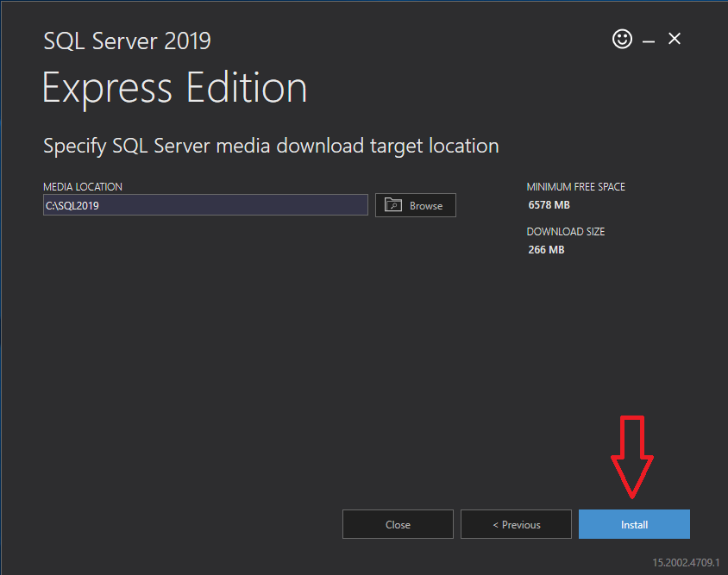Minimize the SQL Server installer window

pos(649,41)
